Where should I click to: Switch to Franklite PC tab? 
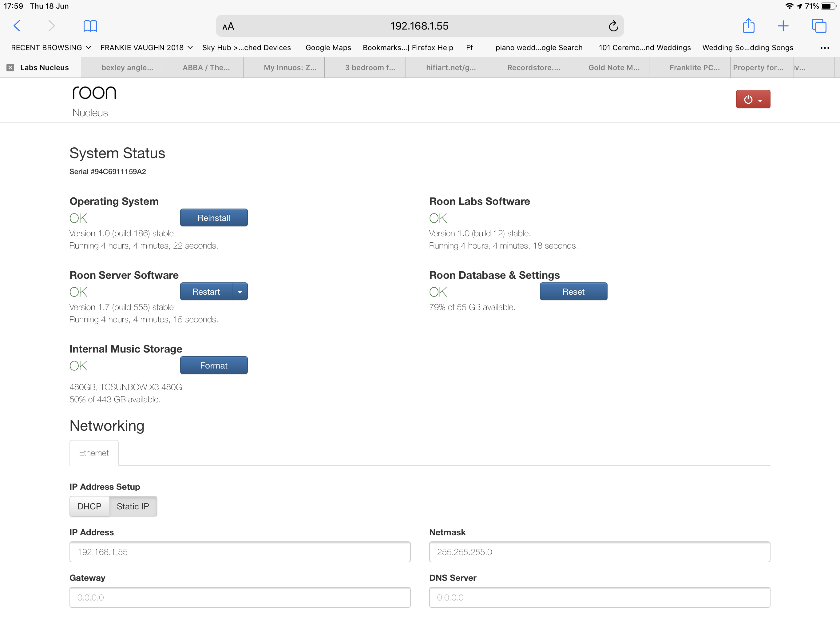[690, 67]
